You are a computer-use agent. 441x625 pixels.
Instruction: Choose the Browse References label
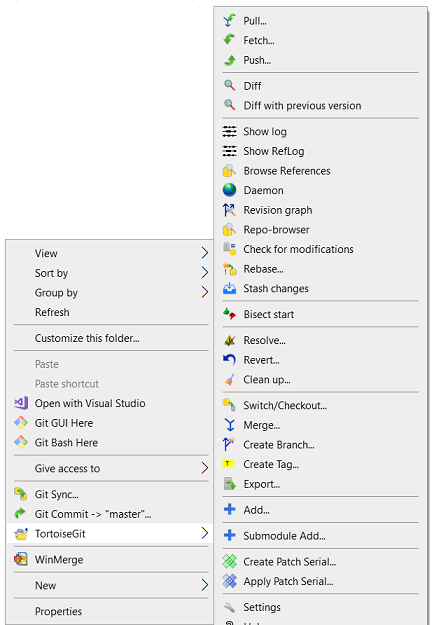(x=287, y=171)
